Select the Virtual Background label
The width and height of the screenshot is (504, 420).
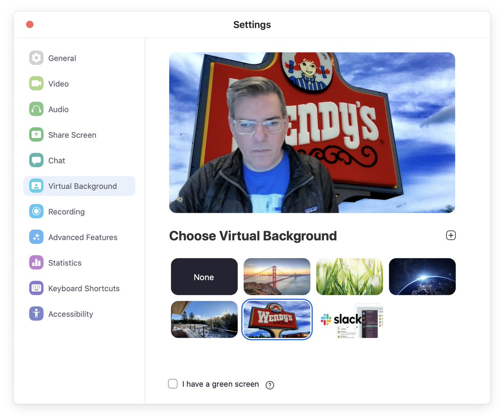click(x=83, y=186)
